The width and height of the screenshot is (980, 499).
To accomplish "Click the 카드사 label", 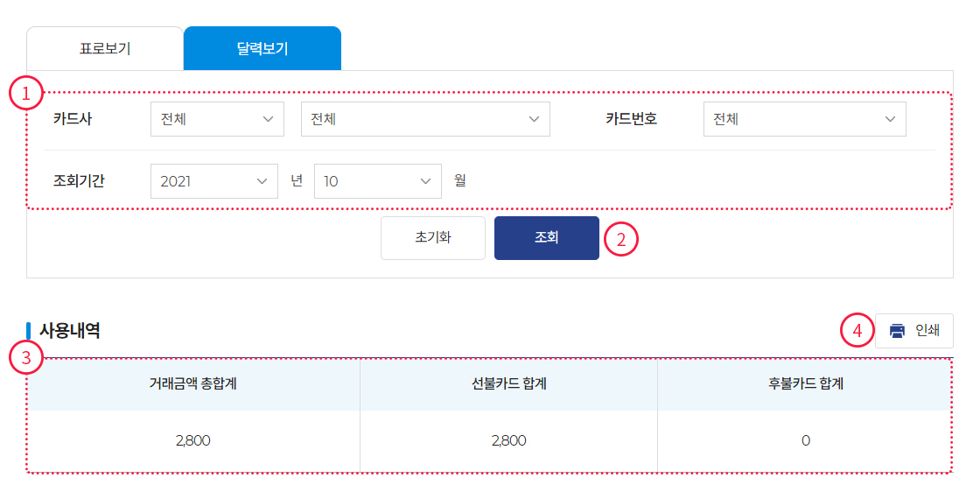I will click(73, 119).
